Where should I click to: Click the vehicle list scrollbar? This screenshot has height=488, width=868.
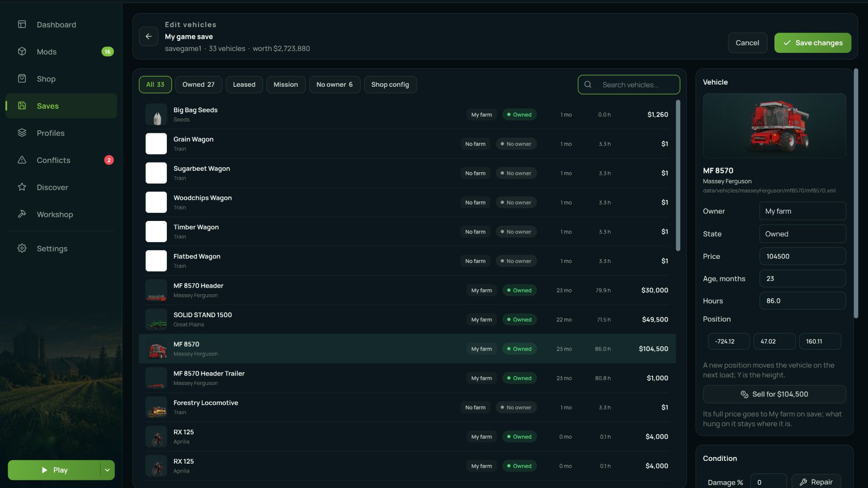pyautogui.click(x=678, y=175)
